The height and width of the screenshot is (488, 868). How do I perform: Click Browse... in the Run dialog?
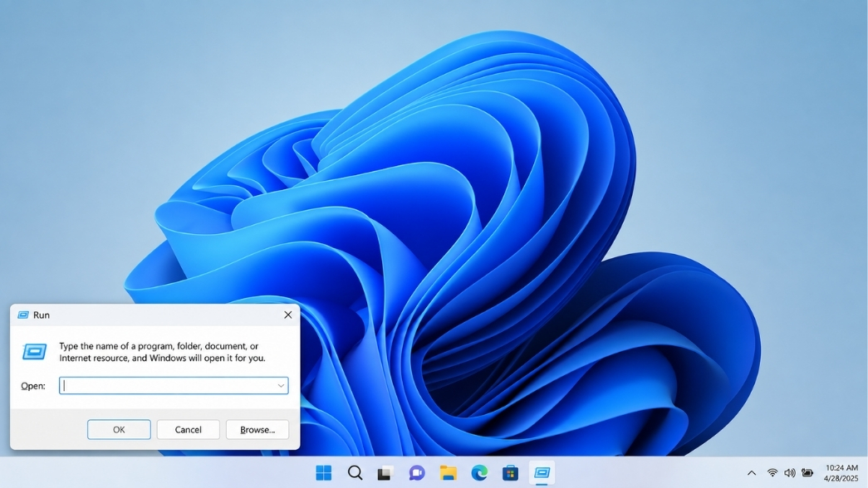257,429
